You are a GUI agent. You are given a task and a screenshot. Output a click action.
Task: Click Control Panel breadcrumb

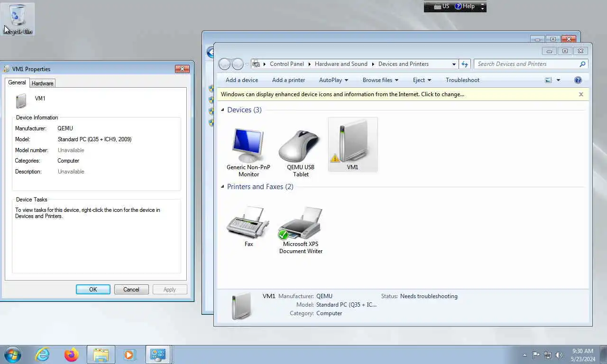pos(286,64)
